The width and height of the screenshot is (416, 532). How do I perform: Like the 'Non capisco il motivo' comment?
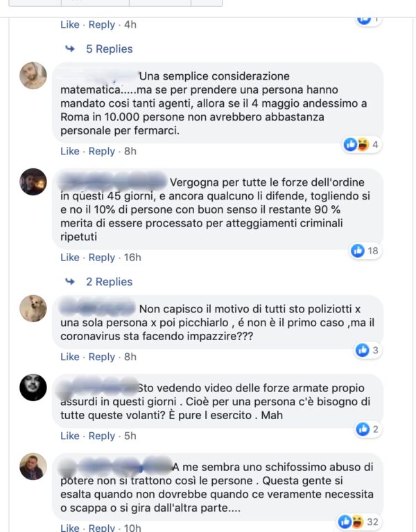point(69,357)
